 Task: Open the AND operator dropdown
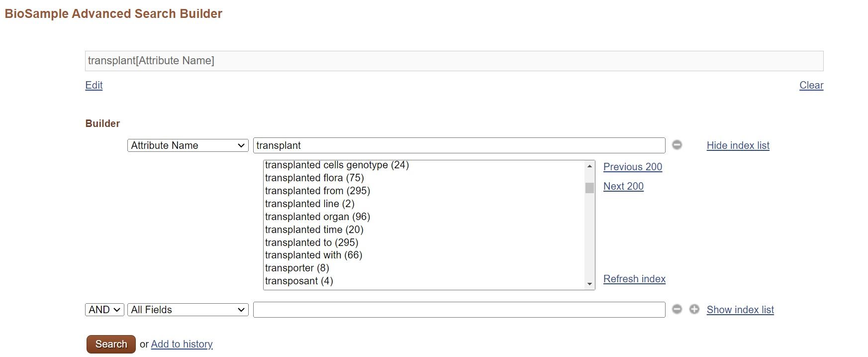point(104,310)
